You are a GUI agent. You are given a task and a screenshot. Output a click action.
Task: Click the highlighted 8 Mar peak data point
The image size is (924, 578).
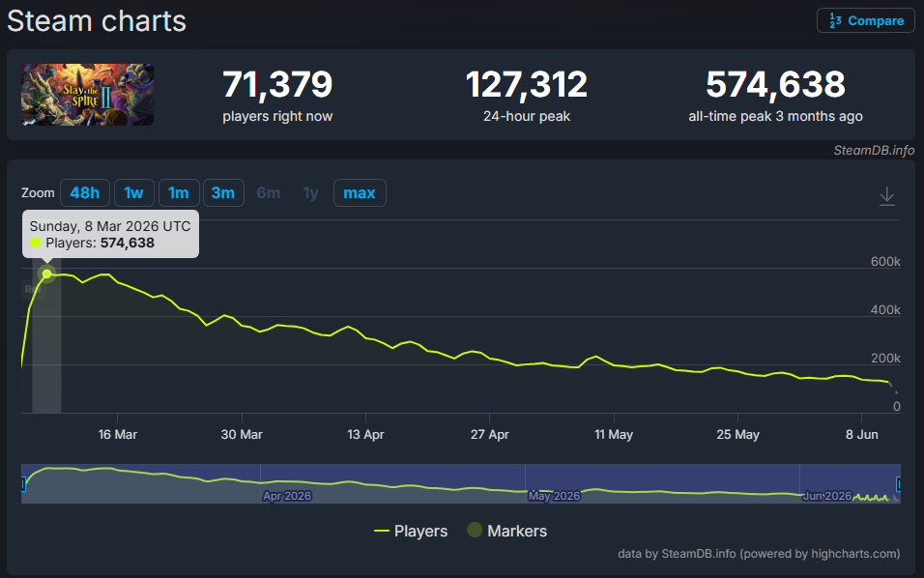[x=46, y=274]
